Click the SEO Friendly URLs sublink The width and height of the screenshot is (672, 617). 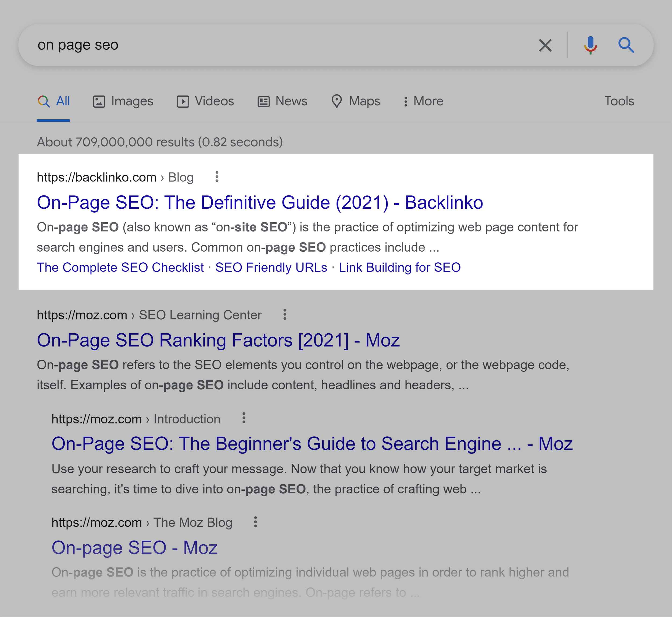click(270, 267)
